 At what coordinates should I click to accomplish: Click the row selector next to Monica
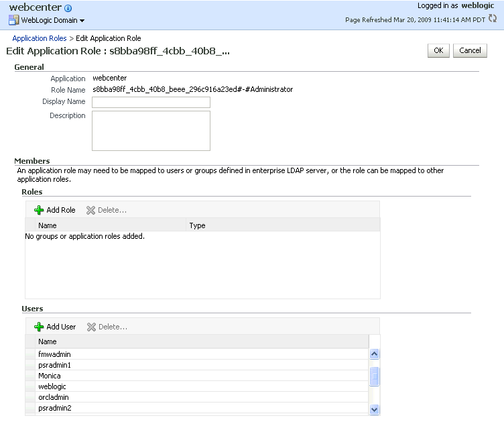pyautogui.click(x=30, y=376)
